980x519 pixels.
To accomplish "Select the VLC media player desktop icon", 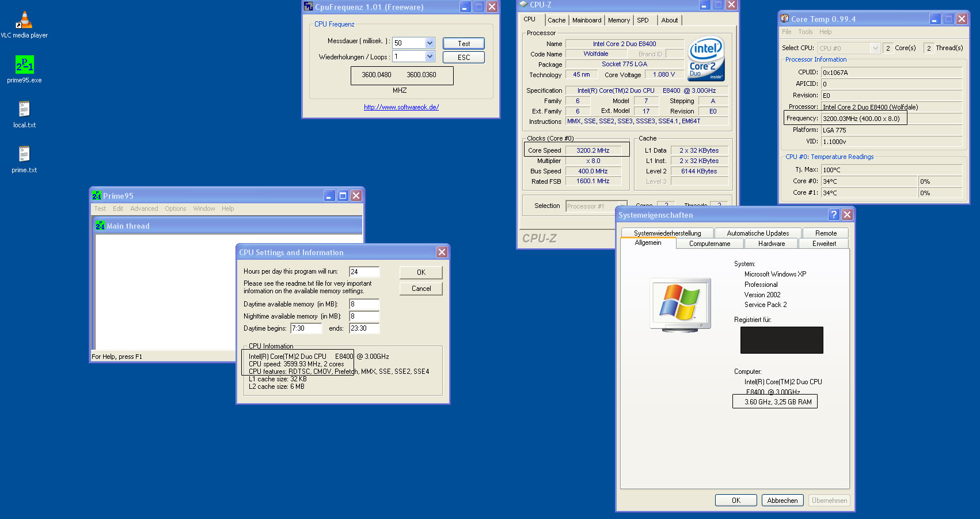I will click(x=24, y=25).
